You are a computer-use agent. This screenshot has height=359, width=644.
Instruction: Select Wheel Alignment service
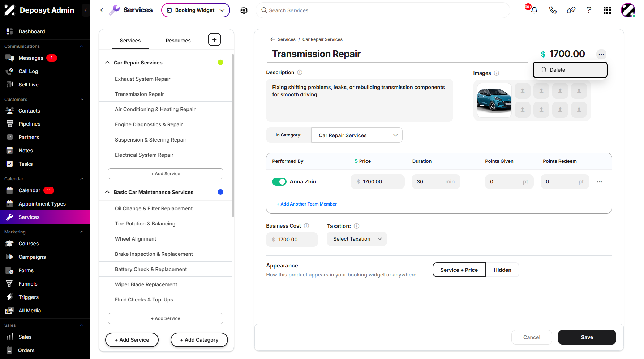(165, 239)
